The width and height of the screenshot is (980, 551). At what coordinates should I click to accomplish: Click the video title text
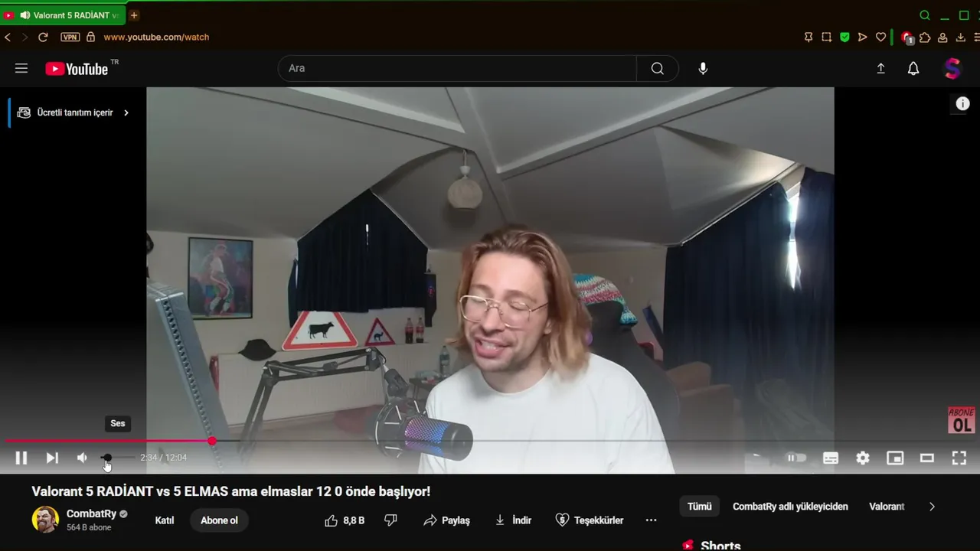point(231,491)
